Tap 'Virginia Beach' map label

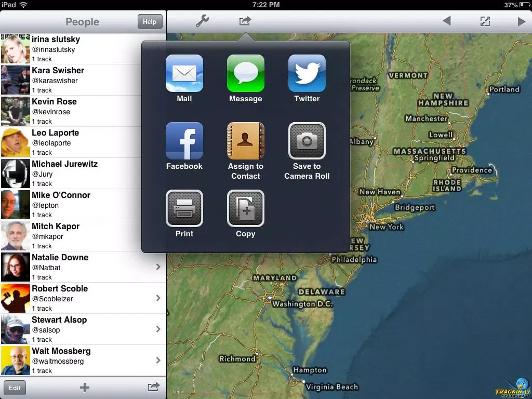pyautogui.click(x=332, y=387)
